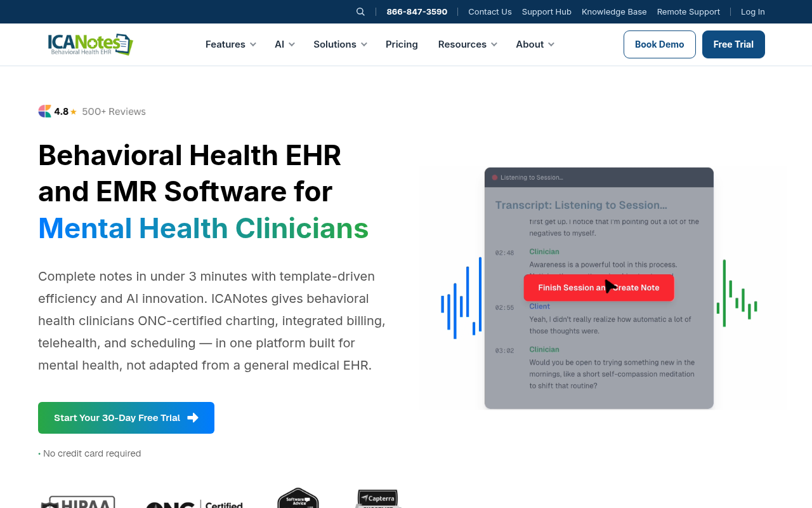This screenshot has height=508, width=812.
Task: Click the HIPAA badge
Action: point(78,502)
